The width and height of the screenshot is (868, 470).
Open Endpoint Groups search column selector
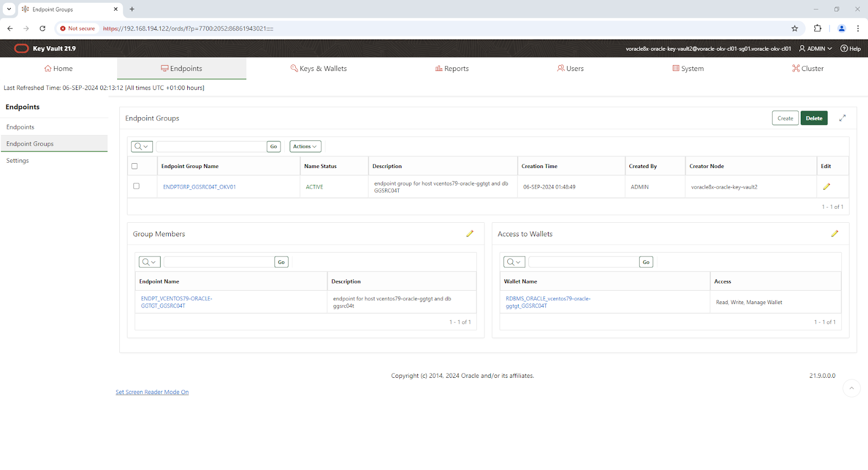[x=142, y=146]
